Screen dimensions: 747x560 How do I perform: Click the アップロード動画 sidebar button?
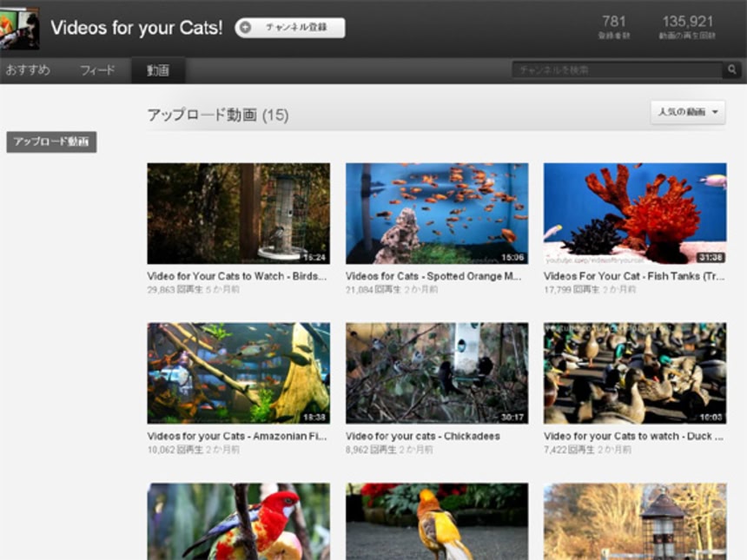click(x=51, y=142)
